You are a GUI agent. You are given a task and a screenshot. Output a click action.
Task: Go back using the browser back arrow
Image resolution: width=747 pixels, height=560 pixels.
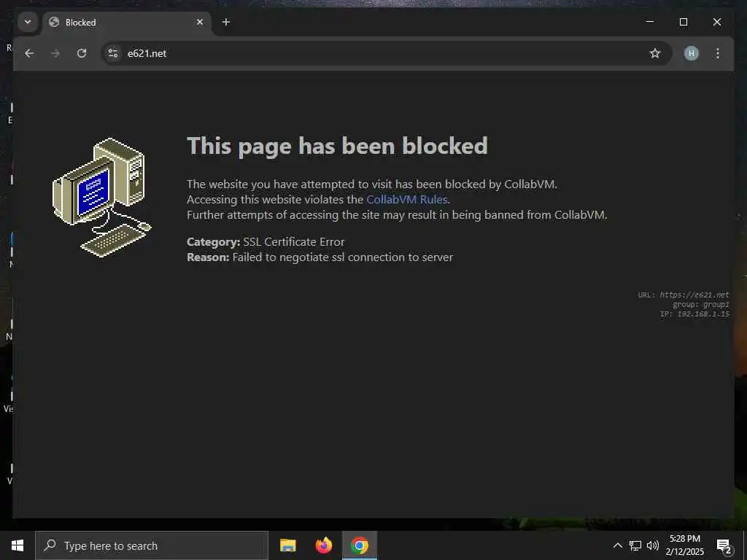point(29,53)
